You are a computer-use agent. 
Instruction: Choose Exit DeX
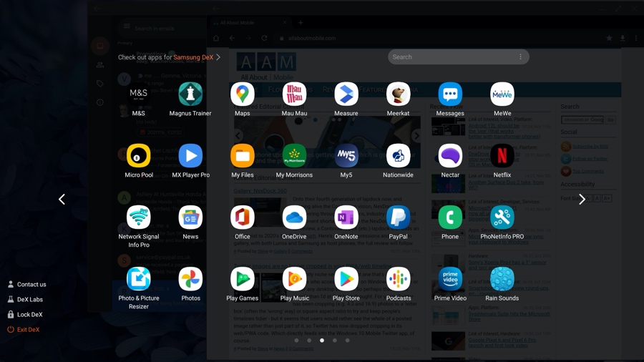pyautogui.click(x=24, y=330)
